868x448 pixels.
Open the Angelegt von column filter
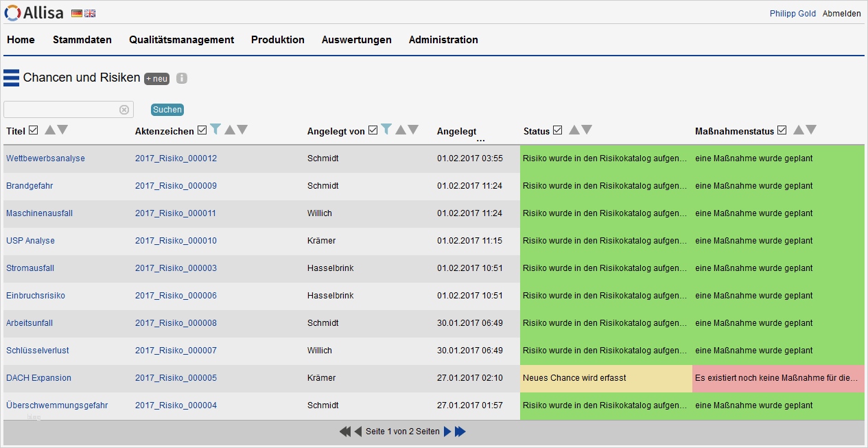coord(386,130)
